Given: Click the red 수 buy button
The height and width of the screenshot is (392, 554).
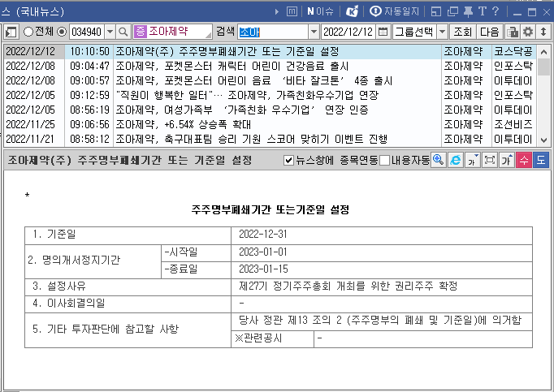Looking at the screenshot, I should tap(524, 160).
